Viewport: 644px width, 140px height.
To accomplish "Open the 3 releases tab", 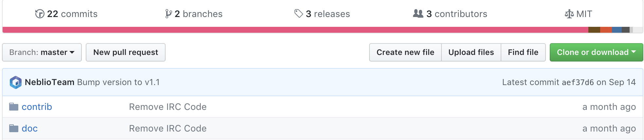I will (322, 14).
